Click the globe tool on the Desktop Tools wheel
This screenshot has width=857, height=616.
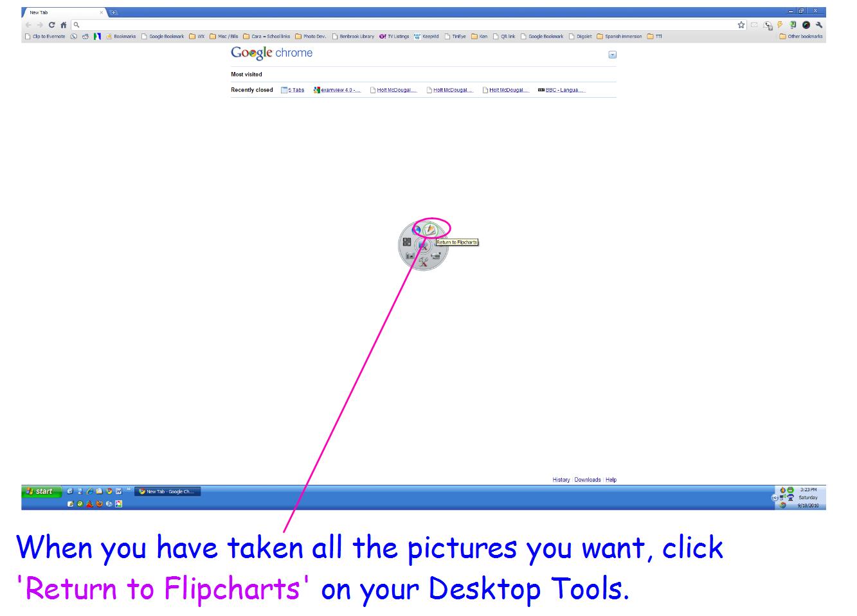418,230
